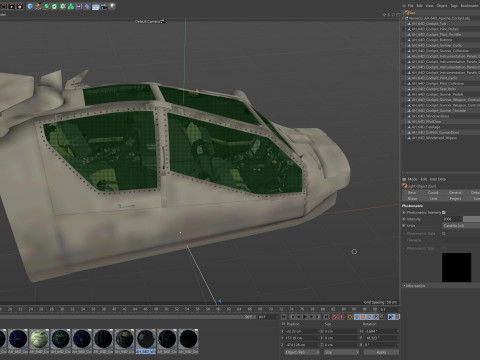The width and height of the screenshot is (480, 360).
Task: Switch to the Project tab
Action: [455, 199]
